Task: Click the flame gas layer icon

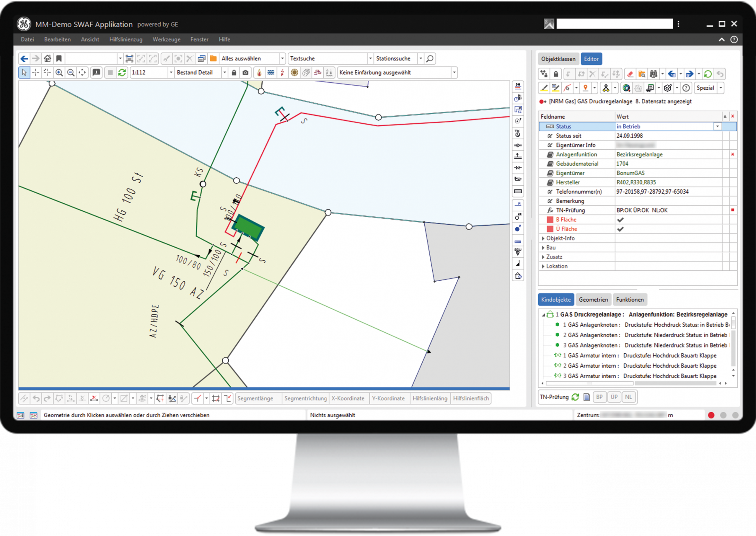Action: coord(259,73)
